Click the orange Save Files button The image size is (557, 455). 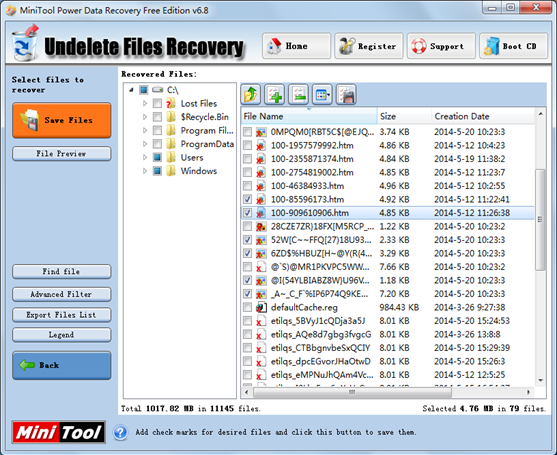click(x=62, y=120)
